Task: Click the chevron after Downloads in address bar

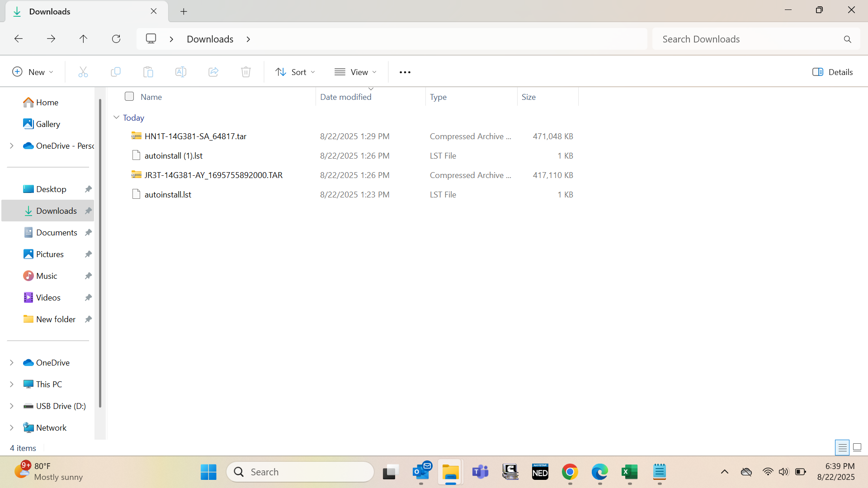Action: [x=248, y=39]
